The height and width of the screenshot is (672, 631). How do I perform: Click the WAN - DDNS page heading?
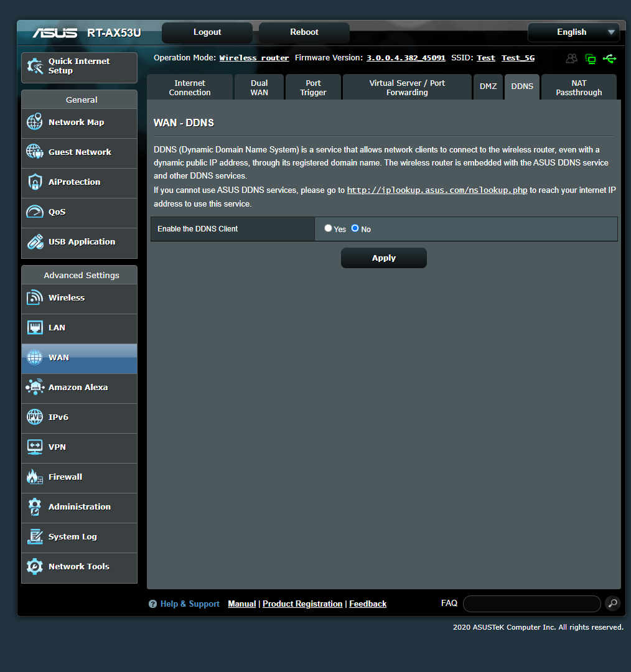(x=184, y=123)
